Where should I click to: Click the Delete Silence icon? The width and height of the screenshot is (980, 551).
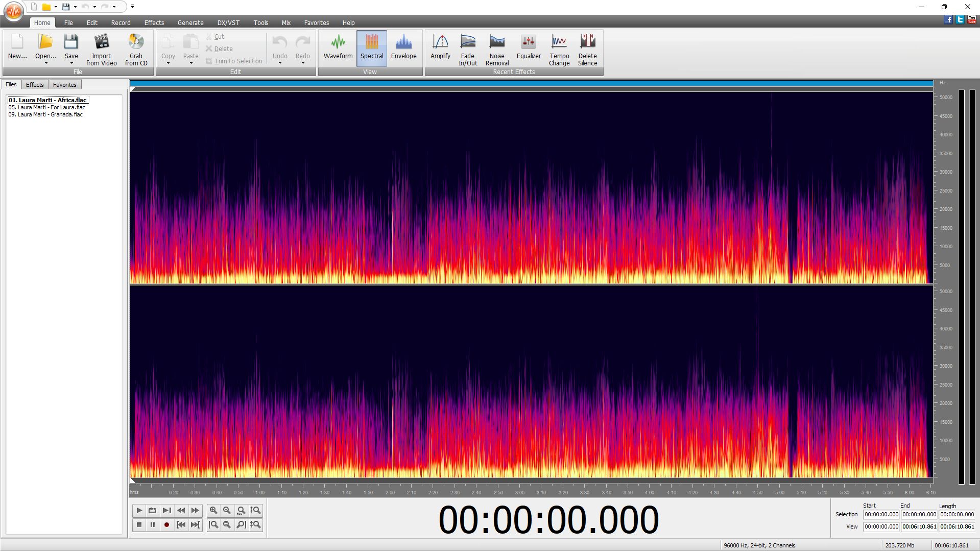(587, 49)
